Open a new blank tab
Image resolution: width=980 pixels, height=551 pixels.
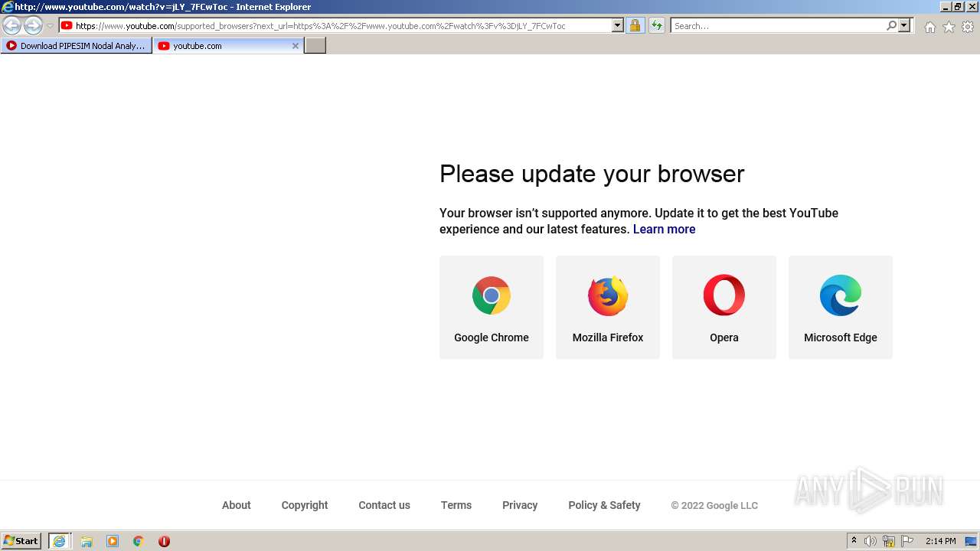(315, 46)
